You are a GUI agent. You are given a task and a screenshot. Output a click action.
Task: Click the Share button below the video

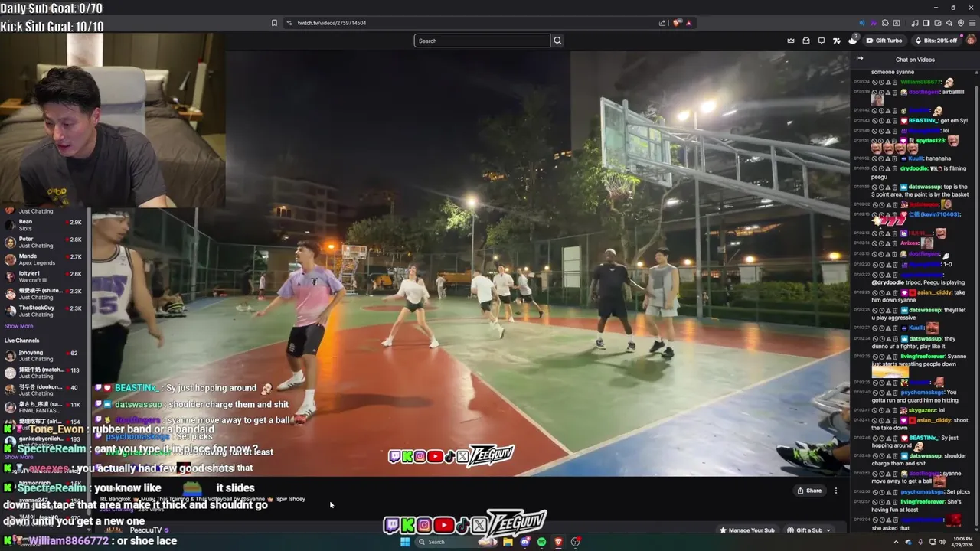point(809,491)
